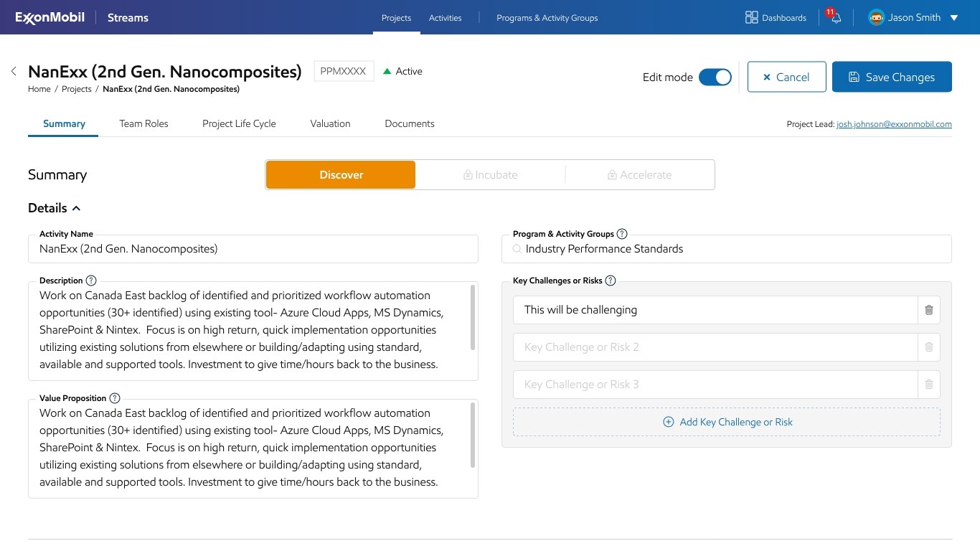The width and height of the screenshot is (980, 551).
Task: Click the Key Challenges or Risks help icon
Action: pos(611,281)
